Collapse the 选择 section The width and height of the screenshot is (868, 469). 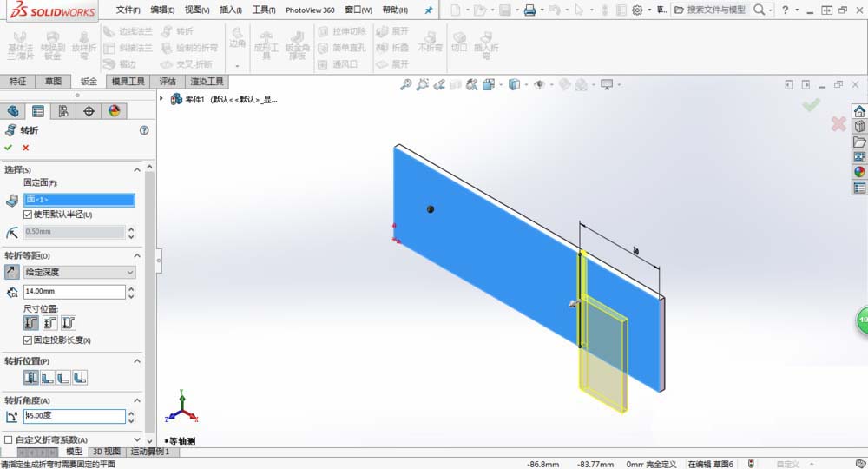coord(137,169)
